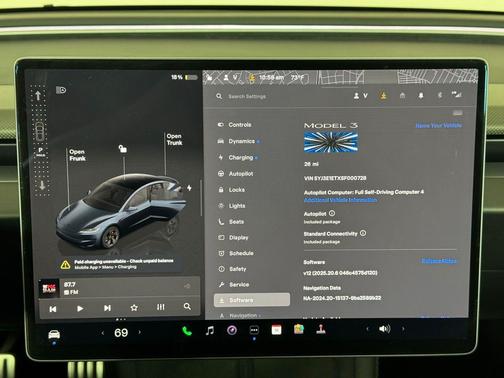Tap the charge port lightning icon
504x378 pixels.
[x=189, y=188]
